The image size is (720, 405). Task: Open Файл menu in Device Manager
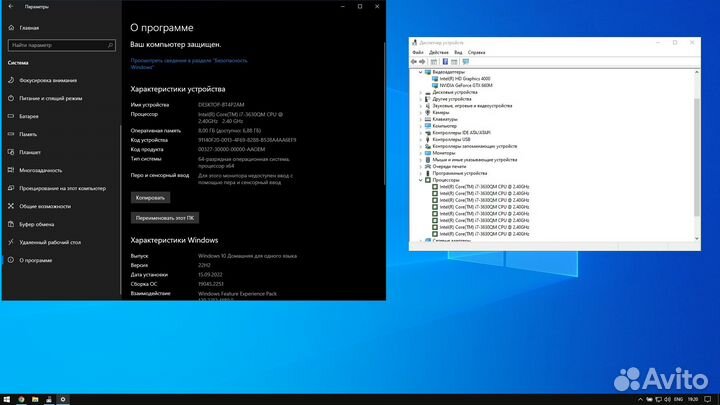[x=417, y=52]
